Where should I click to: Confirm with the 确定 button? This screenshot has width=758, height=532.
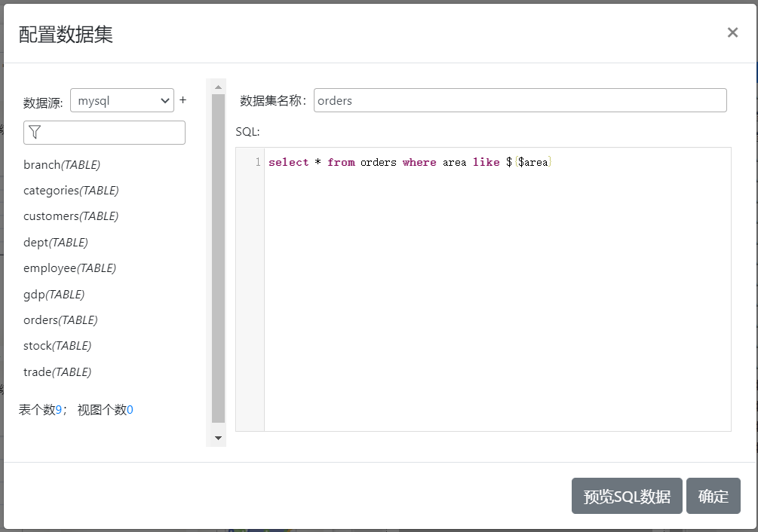coord(714,496)
